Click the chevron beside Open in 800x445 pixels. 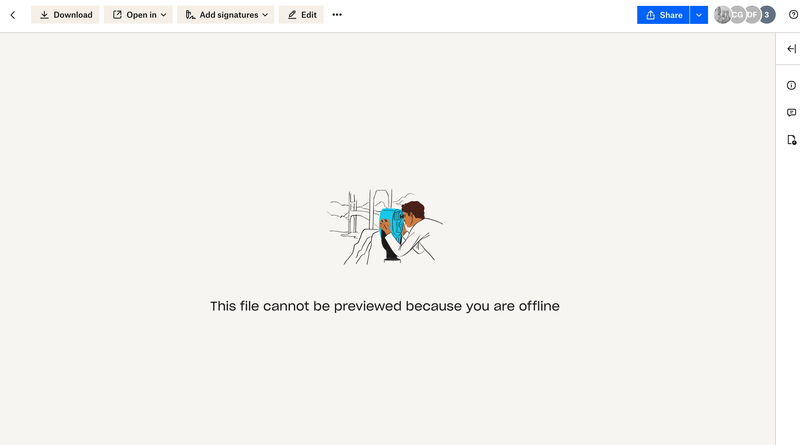click(x=163, y=15)
